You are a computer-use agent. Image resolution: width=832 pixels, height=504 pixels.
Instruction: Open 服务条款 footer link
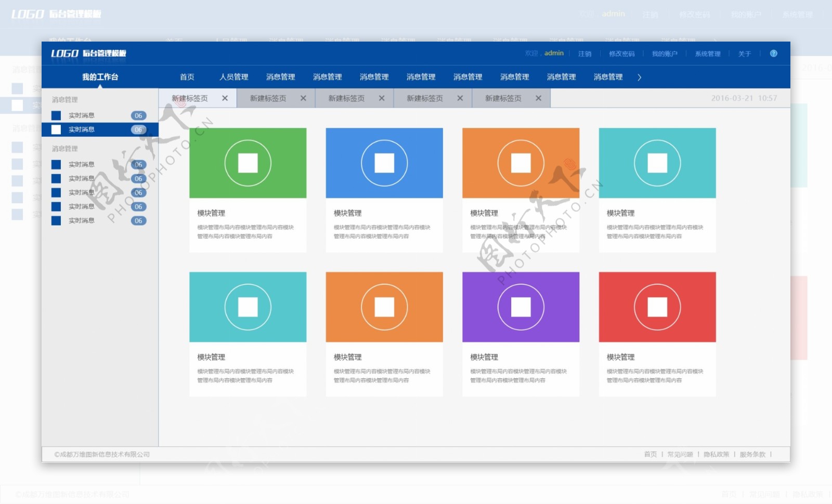tap(752, 454)
